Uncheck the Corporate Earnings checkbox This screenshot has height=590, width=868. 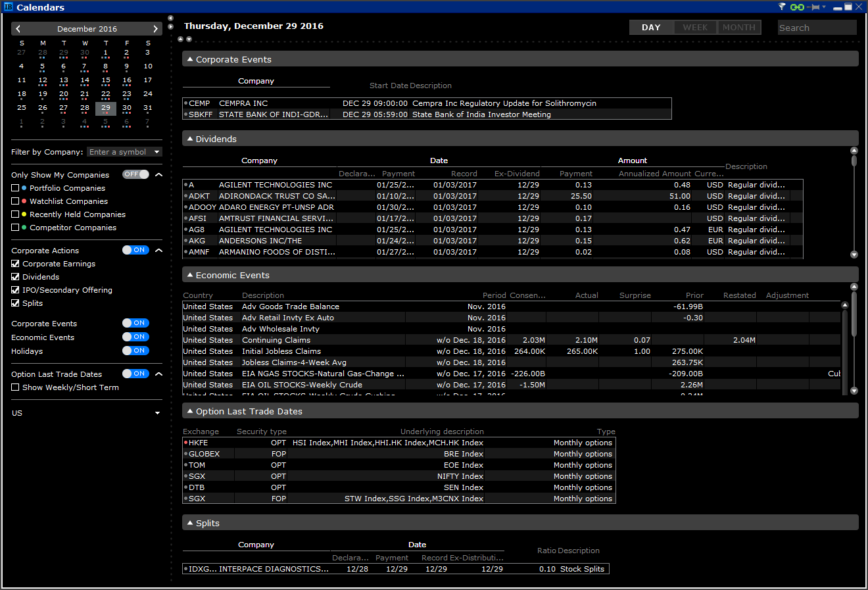(x=15, y=264)
